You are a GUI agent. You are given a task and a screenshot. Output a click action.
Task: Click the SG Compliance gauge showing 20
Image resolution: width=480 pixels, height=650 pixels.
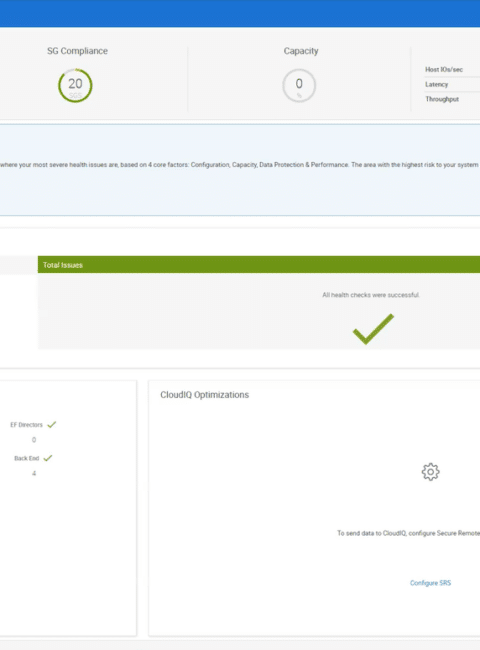point(75,85)
